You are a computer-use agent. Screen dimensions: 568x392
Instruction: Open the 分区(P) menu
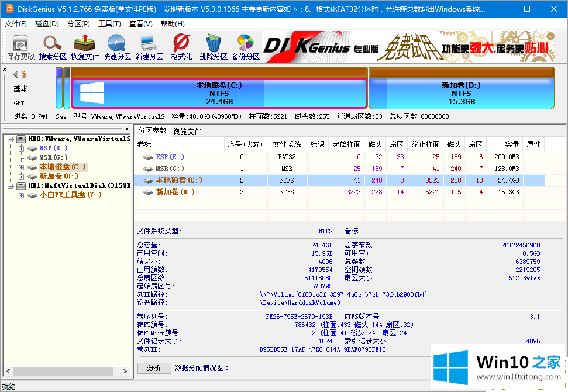[x=78, y=24]
